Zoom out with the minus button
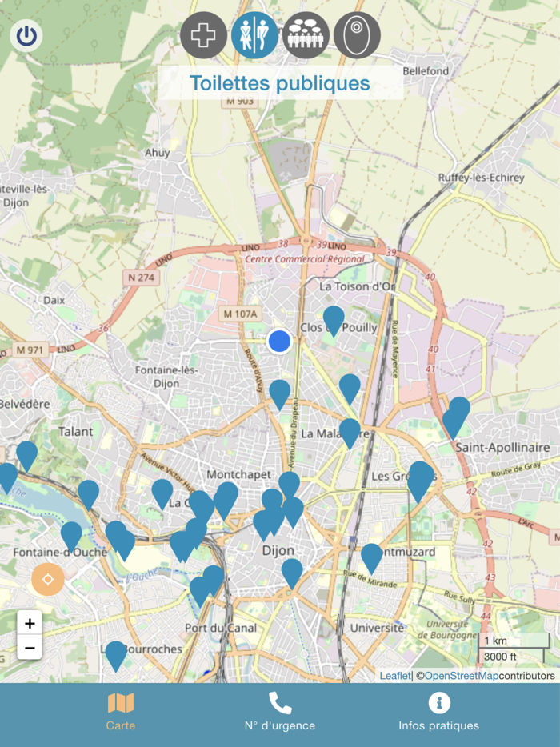 coord(30,648)
